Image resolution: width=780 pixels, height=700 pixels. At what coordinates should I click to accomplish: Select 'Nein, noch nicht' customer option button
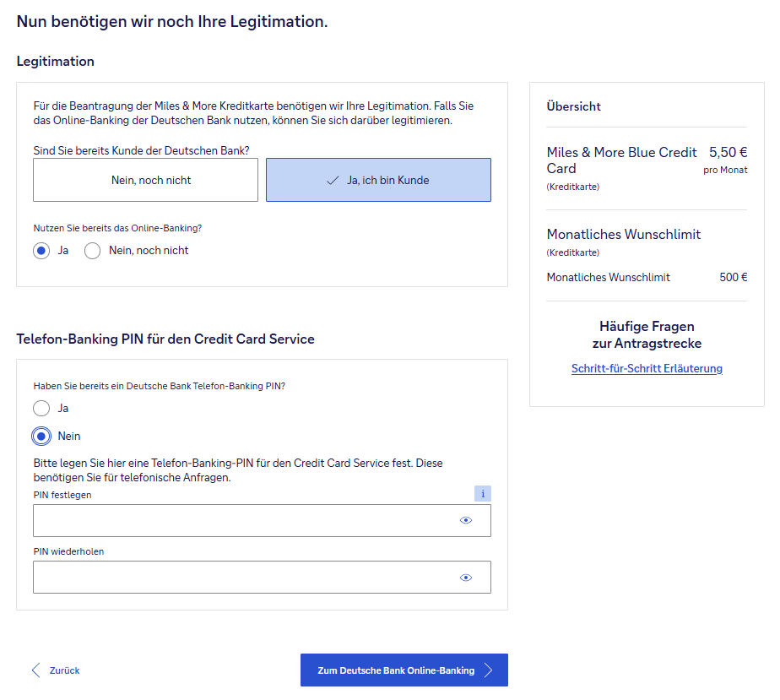(x=145, y=180)
